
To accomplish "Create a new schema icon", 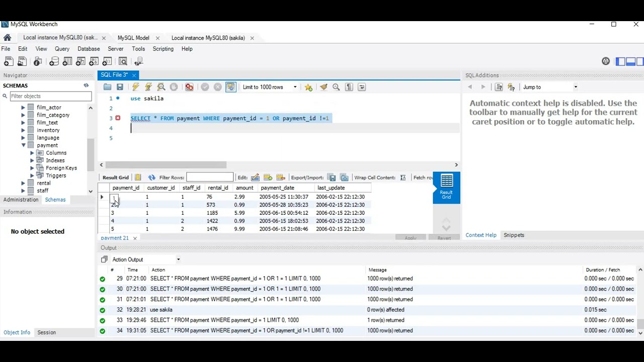I will click(x=54, y=61).
